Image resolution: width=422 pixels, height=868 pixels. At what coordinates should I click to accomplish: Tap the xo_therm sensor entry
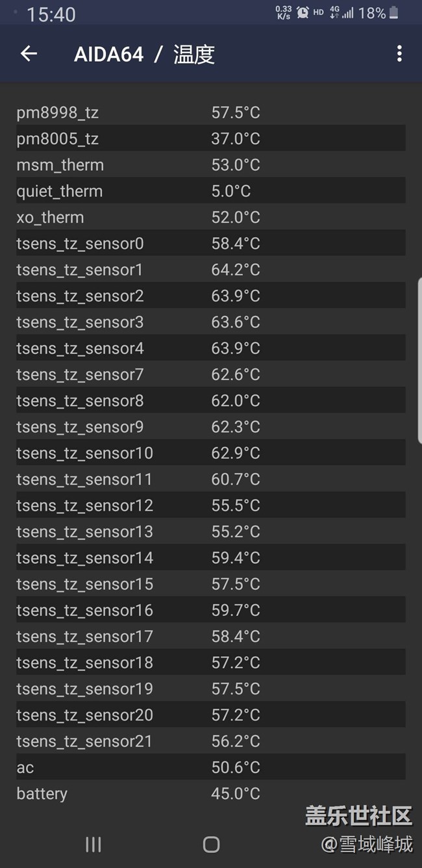tap(211, 217)
